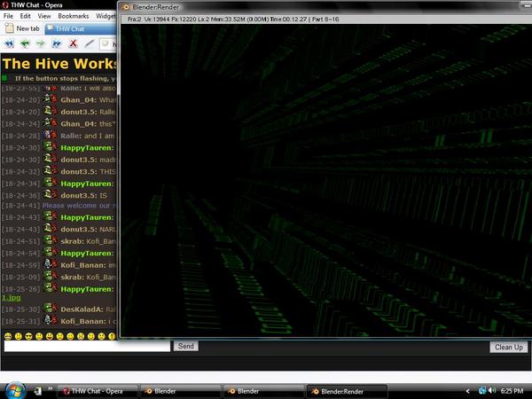Screen dimensions: 532x399
Task: Click the network icon in system tray
Action: [x=482, y=390]
